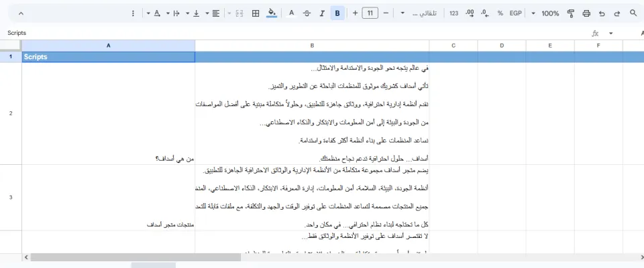Toggle italic formatting
Screen dimensions: 644x268
coord(322,13)
